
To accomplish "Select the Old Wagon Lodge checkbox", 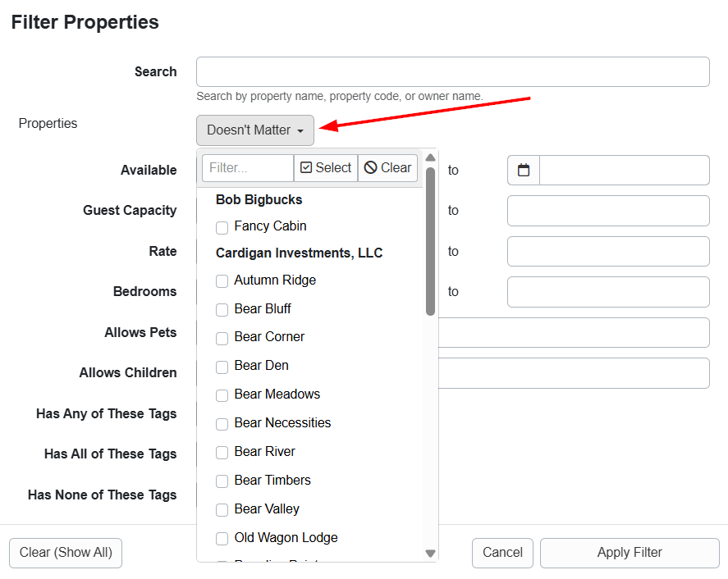I will pos(222,539).
